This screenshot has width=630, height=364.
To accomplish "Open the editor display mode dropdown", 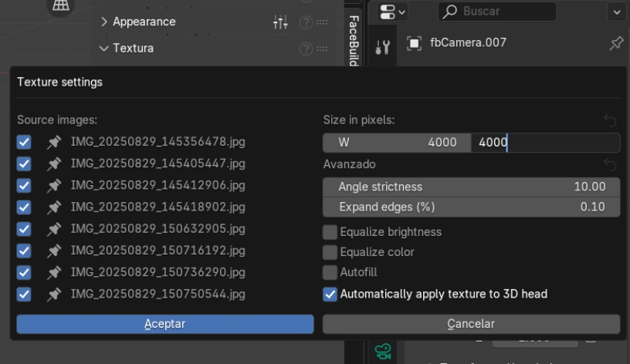I will 392,12.
